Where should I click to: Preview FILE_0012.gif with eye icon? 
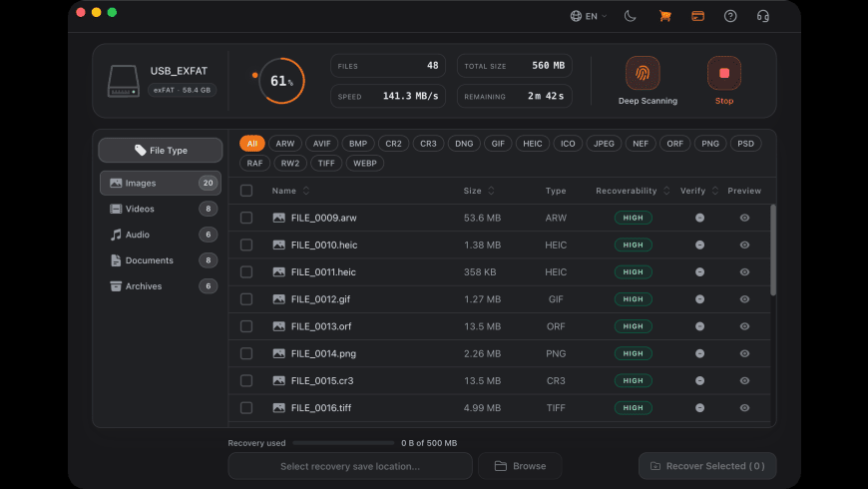click(x=744, y=299)
